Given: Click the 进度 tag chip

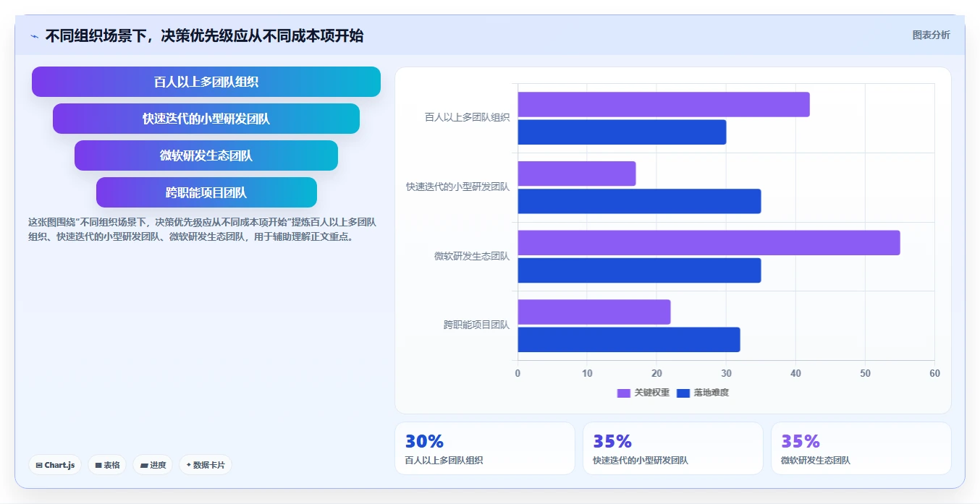Looking at the screenshot, I should coord(153,465).
